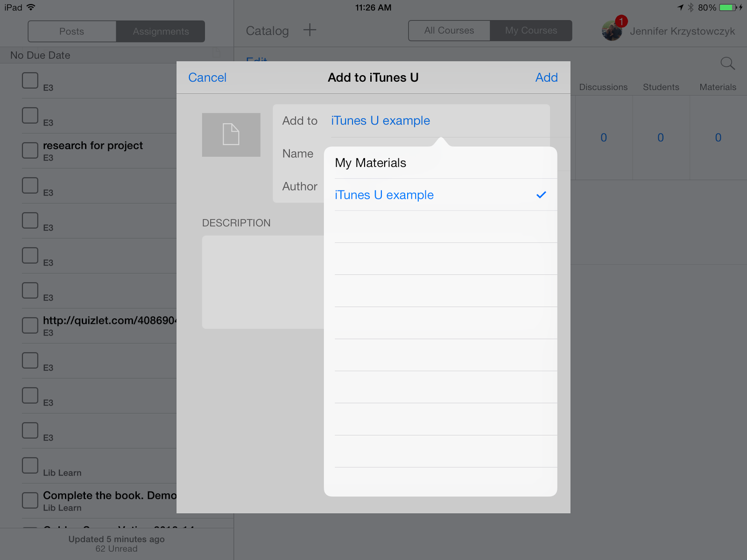
Task: Tap the Materials column header
Action: point(718,87)
